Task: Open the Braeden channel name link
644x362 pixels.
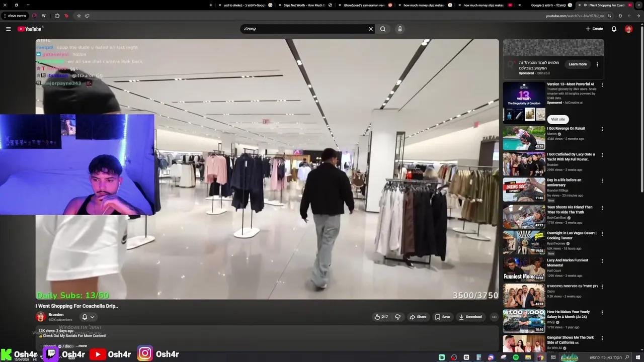Action: pyautogui.click(x=56, y=315)
